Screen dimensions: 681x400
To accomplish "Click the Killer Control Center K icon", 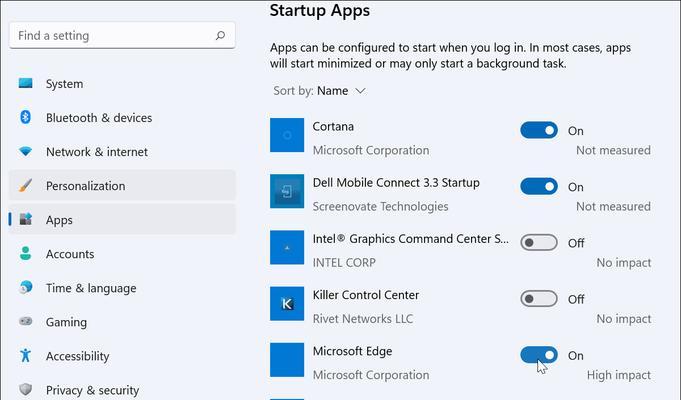I will (x=287, y=304).
